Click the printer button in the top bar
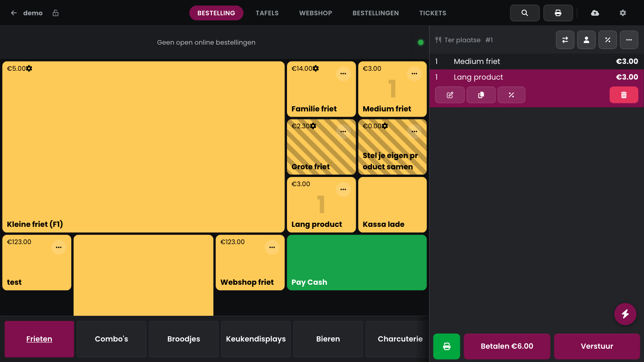 pos(558,13)
